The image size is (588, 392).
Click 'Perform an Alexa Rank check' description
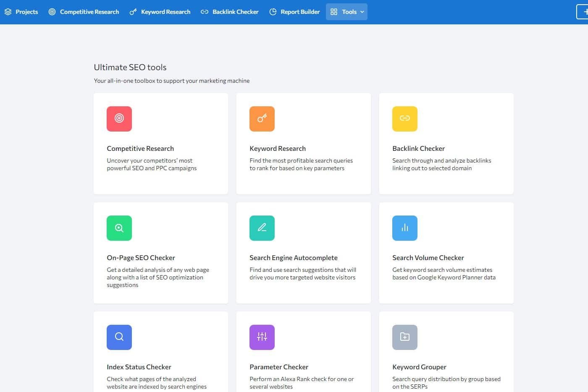click(302, 383)
